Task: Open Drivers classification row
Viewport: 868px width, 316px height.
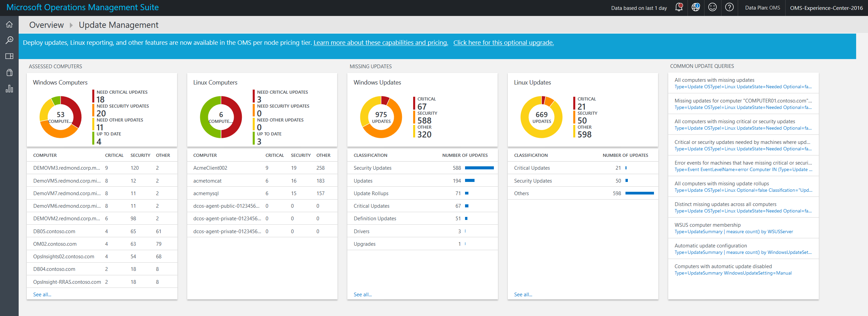Action: (x=422, y=231)
